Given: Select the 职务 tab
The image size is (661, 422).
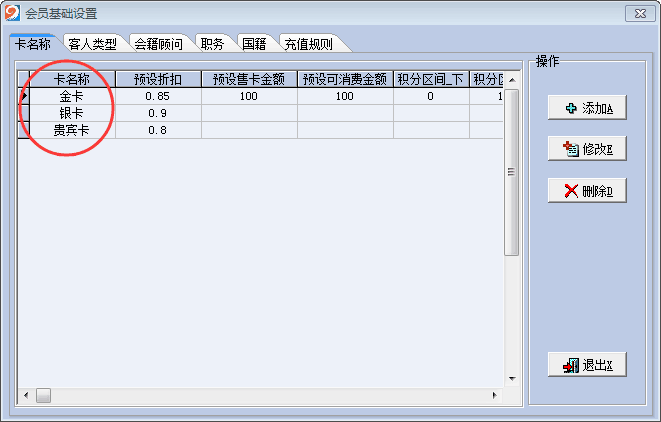Looking at the screenshot, I should [x=212, y=44].
